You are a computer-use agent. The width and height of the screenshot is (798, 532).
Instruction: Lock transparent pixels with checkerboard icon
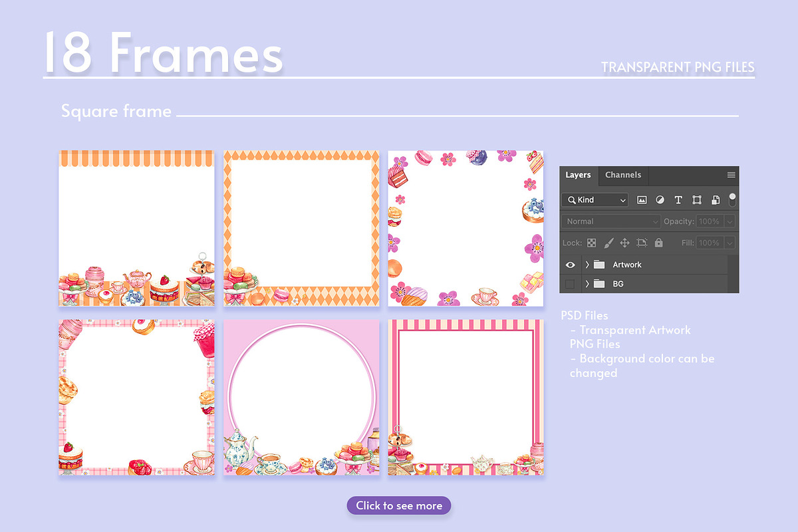[591, 243]
